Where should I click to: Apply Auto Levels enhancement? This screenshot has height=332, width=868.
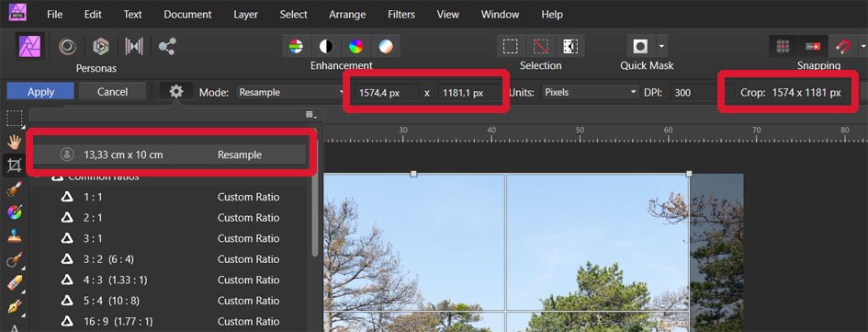296,47
